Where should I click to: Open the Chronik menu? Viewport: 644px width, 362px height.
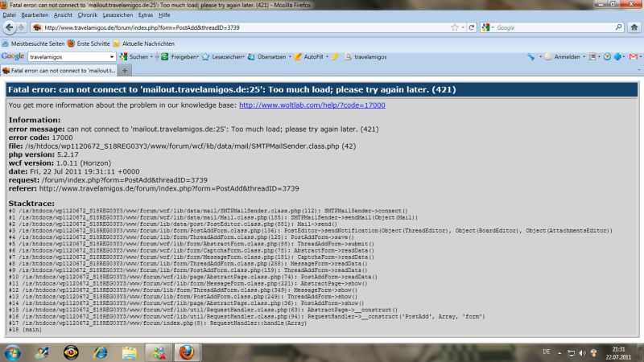tap(88, 14)
